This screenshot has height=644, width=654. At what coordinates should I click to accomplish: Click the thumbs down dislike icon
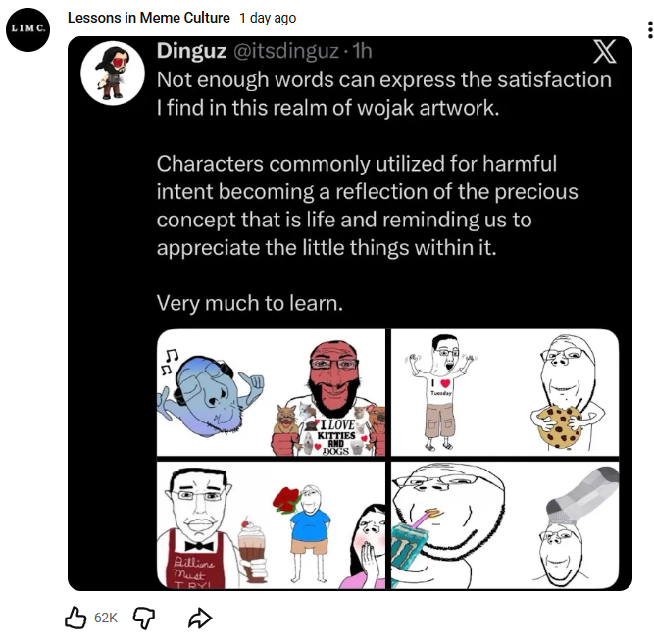(144, 619)
